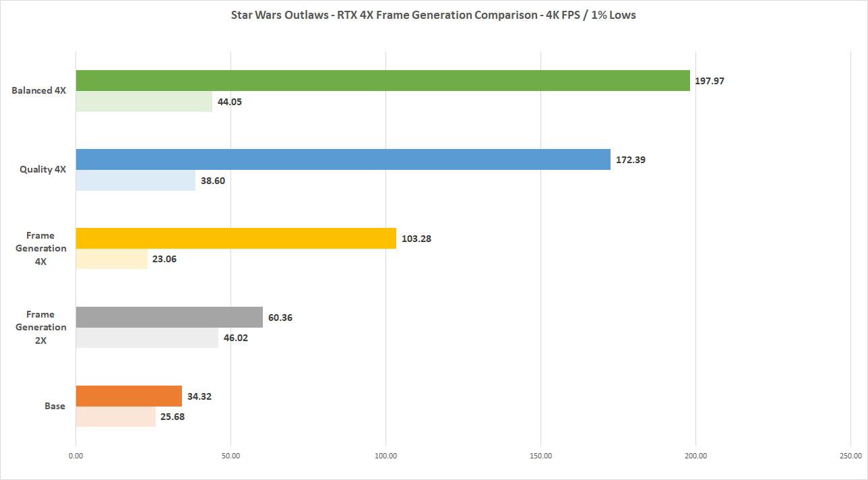Select the light gray 46.02 bar
868x480 pixels.
(147, 338)
